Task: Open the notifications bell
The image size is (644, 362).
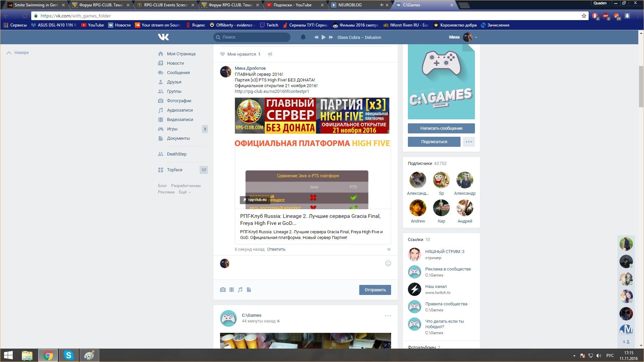Action: click(303, 37)
